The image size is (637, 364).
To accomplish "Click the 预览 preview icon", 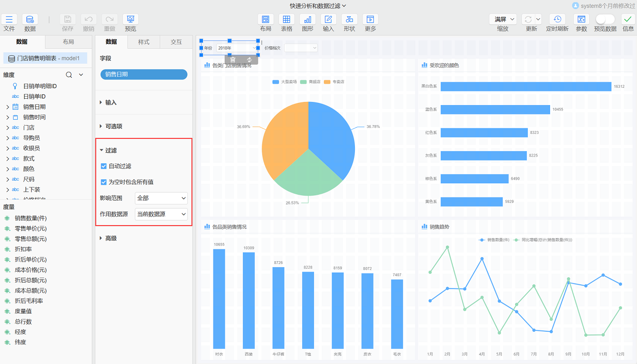I will [131, 20].
